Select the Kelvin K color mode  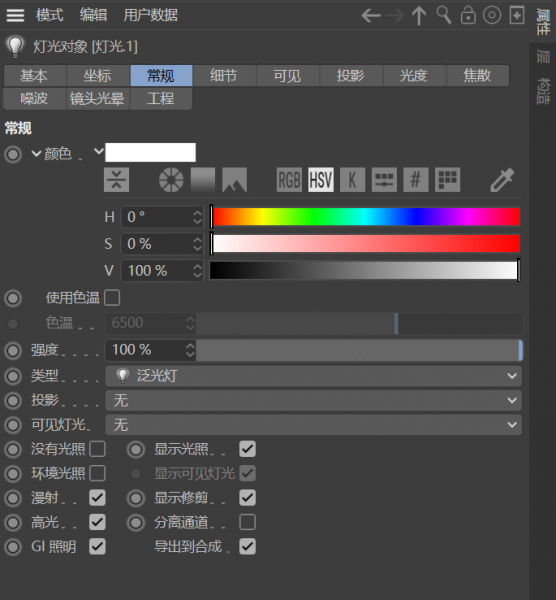click(x=352, y=180)
